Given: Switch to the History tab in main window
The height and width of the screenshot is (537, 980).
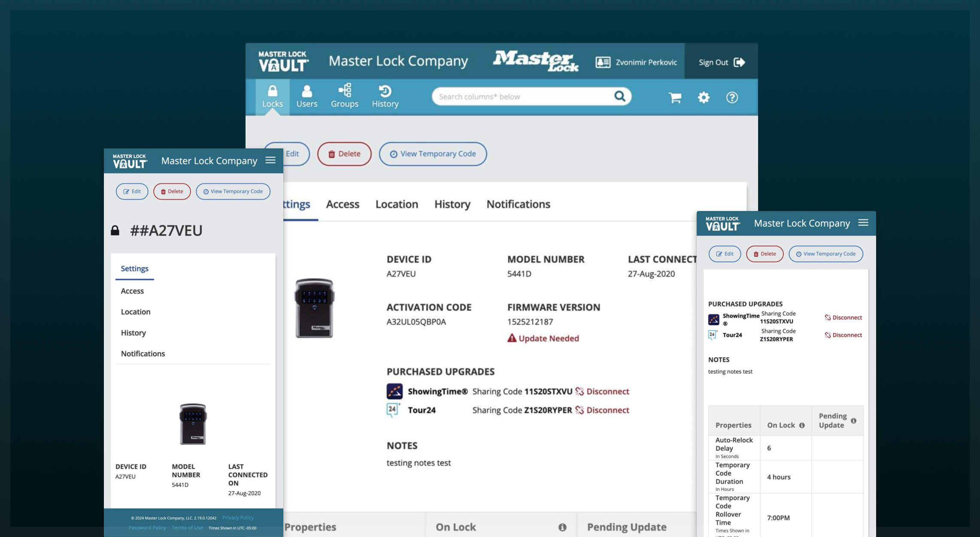Looking at the screenshot, I should click(x=452, y=204).
